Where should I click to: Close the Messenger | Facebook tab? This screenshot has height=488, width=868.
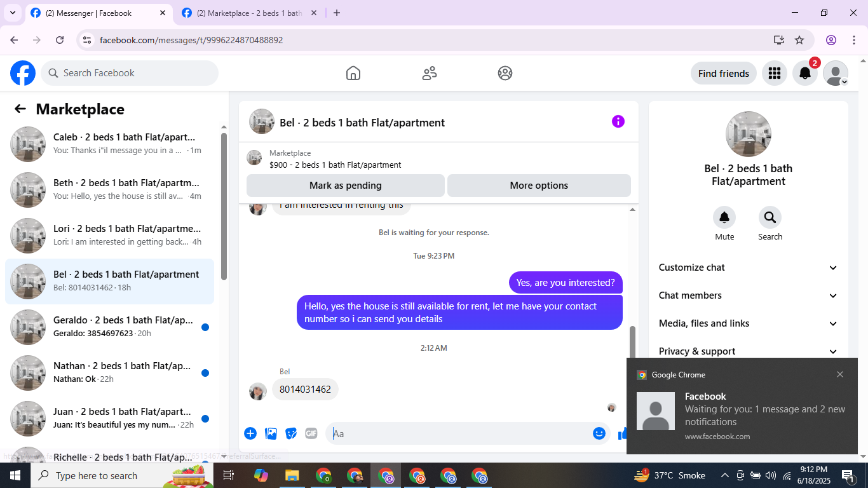tap(163, 13)
